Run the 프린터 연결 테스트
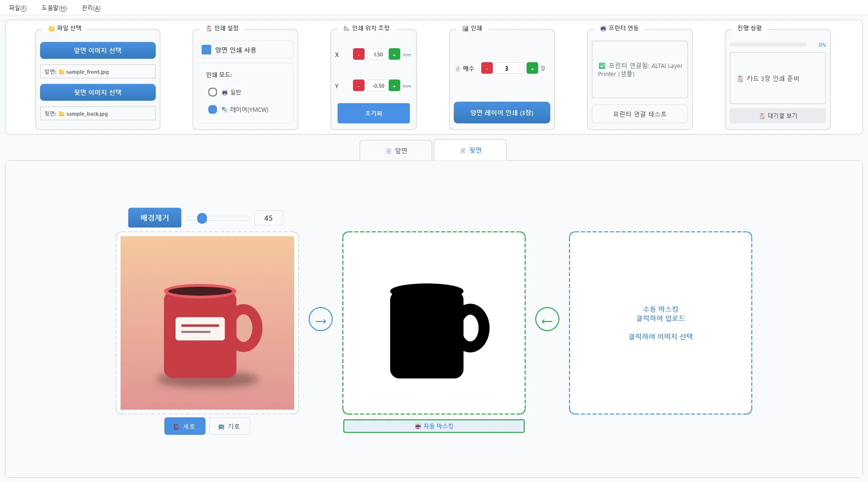The height and width of the screenshot is (482, 868). (640, 114)
